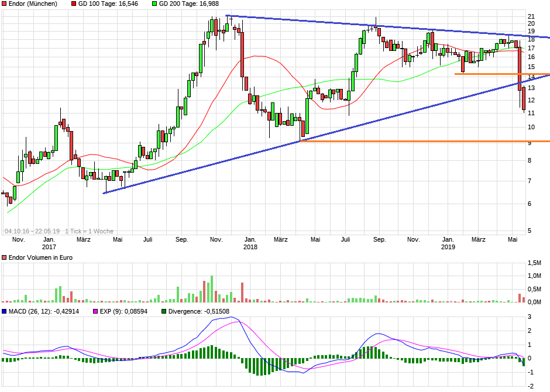Click the 'Jan.' label above 2019

[448, 239]
